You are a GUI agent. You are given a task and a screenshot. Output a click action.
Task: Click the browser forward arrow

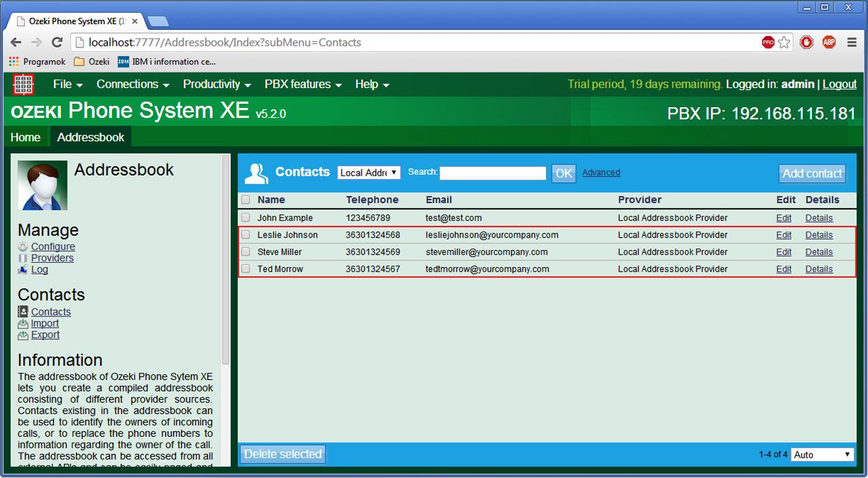37,42
